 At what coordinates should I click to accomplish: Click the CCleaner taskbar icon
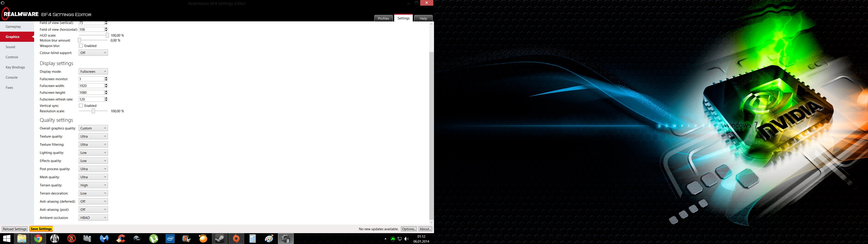[121, 239]
